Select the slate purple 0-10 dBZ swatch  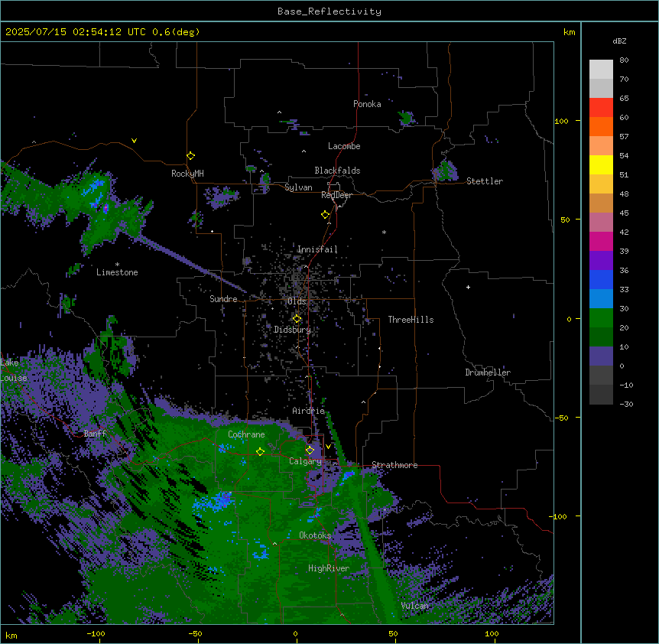point(601,356)
